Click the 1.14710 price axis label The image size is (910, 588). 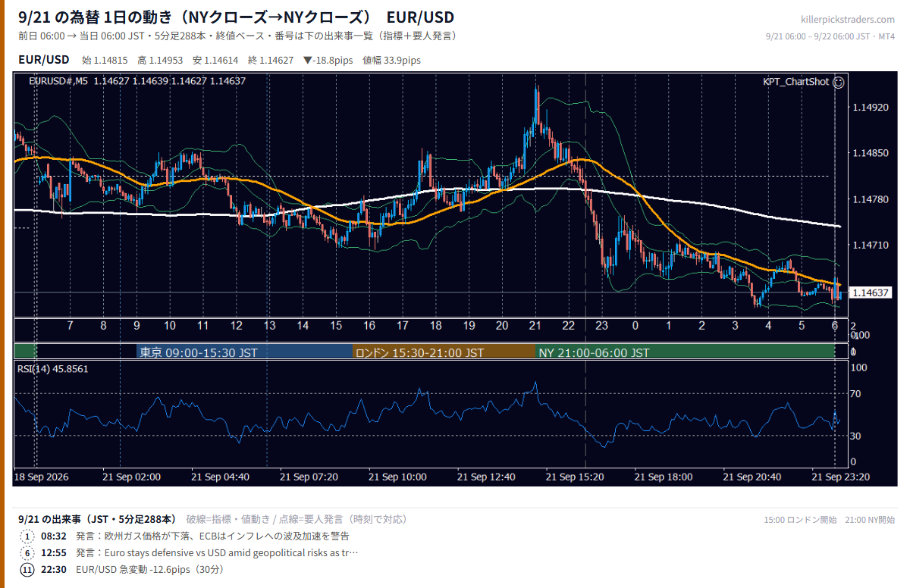pyautogui.click(x=869, y=246)
